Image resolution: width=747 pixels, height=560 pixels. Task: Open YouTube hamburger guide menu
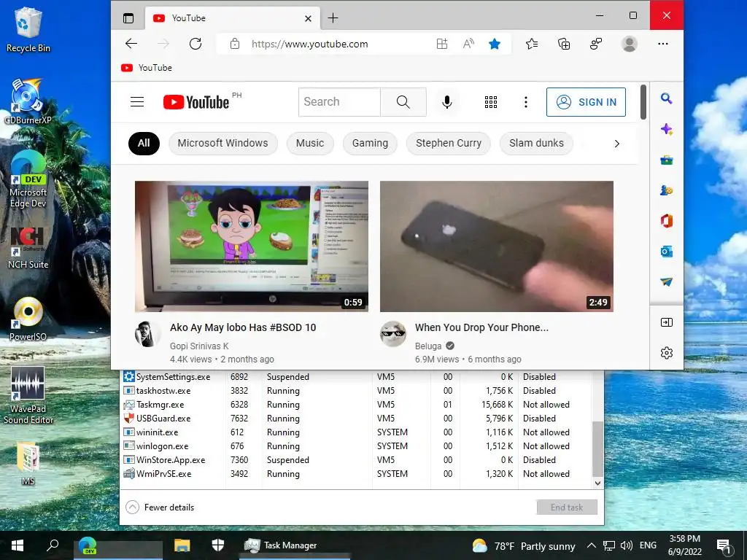pyautogui.click(x=137, y=102)
